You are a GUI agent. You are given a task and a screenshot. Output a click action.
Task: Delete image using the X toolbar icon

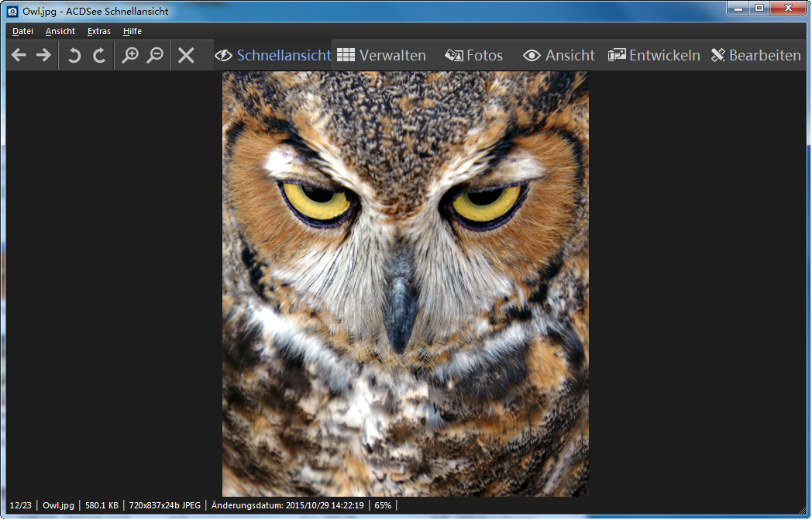(186, 55)
